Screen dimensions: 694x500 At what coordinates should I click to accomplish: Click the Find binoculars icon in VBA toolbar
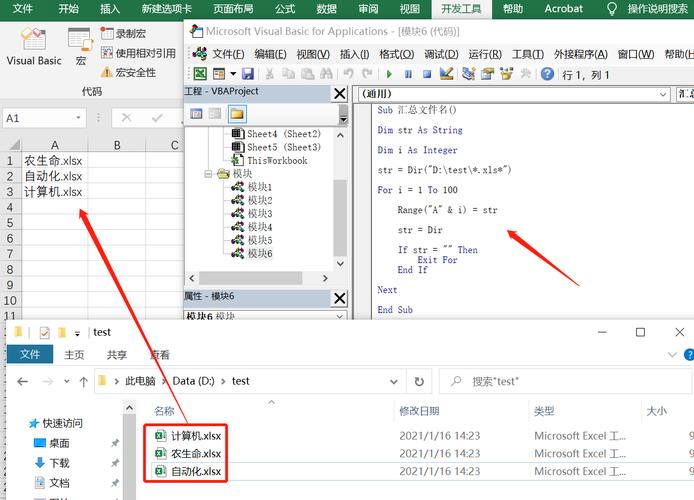[326, 74]
